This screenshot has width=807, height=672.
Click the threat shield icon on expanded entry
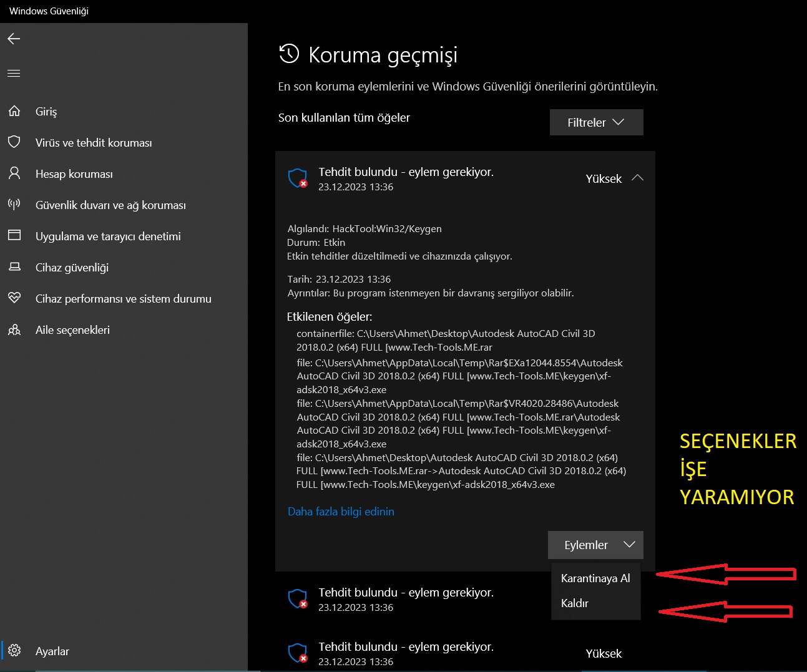[298, 178]
